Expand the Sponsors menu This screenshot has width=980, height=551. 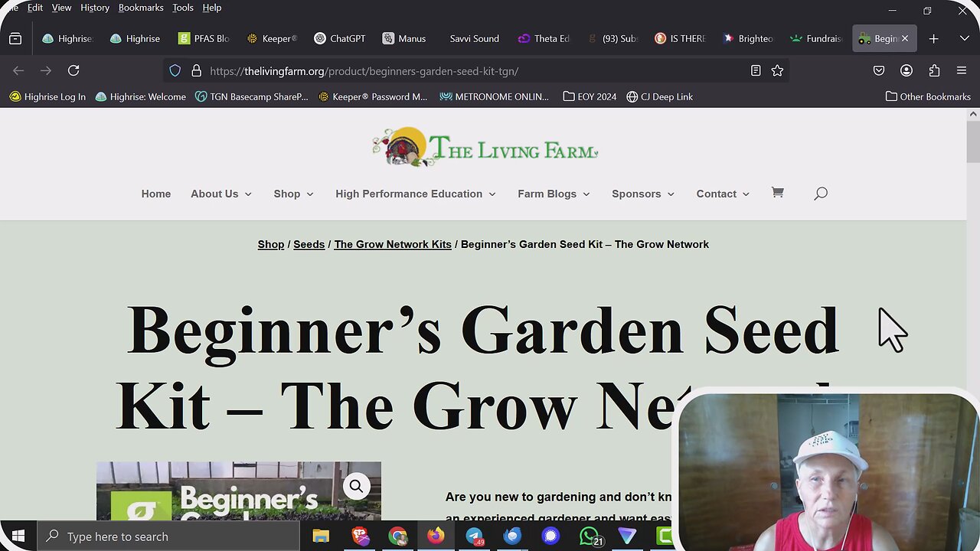(x=643, y=194)
